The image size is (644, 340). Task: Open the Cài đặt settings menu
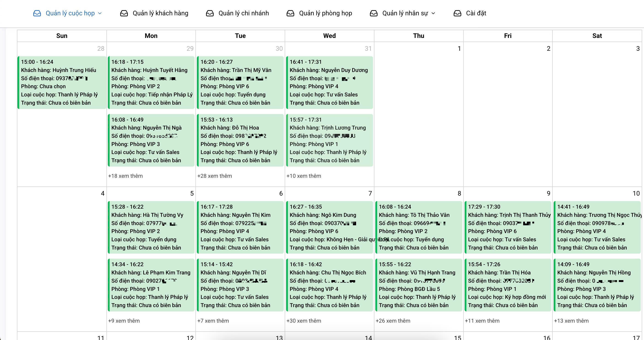(x=476, y=13)
